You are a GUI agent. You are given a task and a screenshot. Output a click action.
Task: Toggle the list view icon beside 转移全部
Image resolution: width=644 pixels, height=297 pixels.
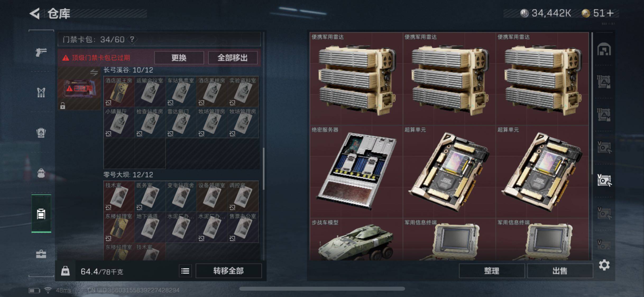point(185,271)
